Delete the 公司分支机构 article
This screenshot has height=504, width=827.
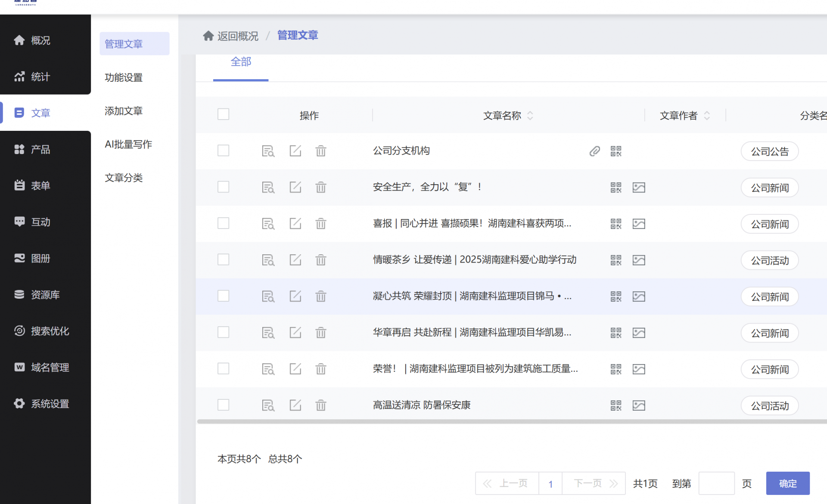point(321,151)
